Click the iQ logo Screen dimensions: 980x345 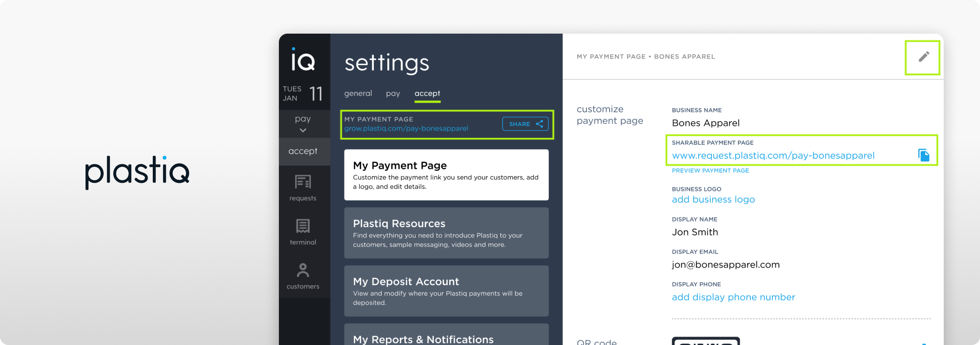[x=303, y=59]
